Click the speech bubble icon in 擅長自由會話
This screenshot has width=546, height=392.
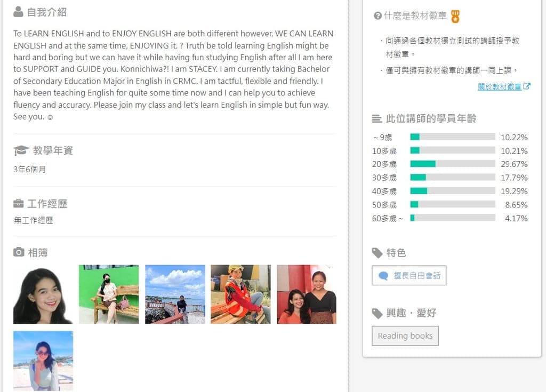[383, 276]
